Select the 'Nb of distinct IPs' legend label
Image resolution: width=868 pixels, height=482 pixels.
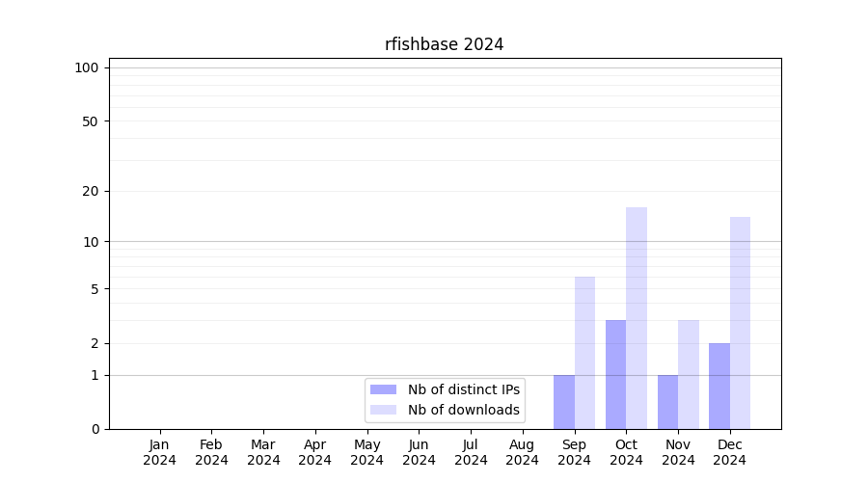(x=463, y=389)
